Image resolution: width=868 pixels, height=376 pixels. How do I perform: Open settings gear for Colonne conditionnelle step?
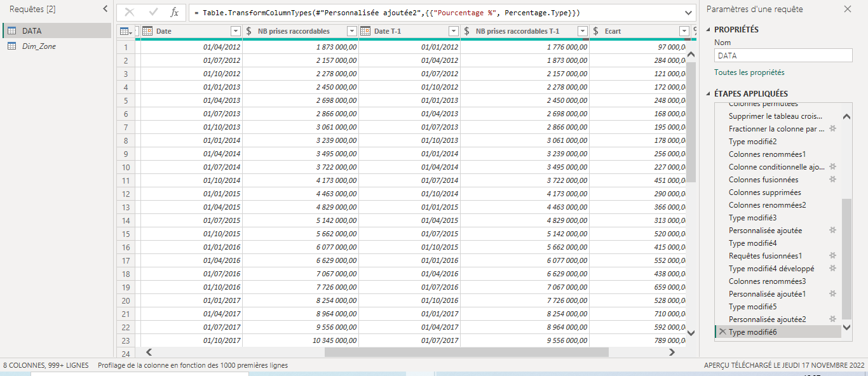832,166
